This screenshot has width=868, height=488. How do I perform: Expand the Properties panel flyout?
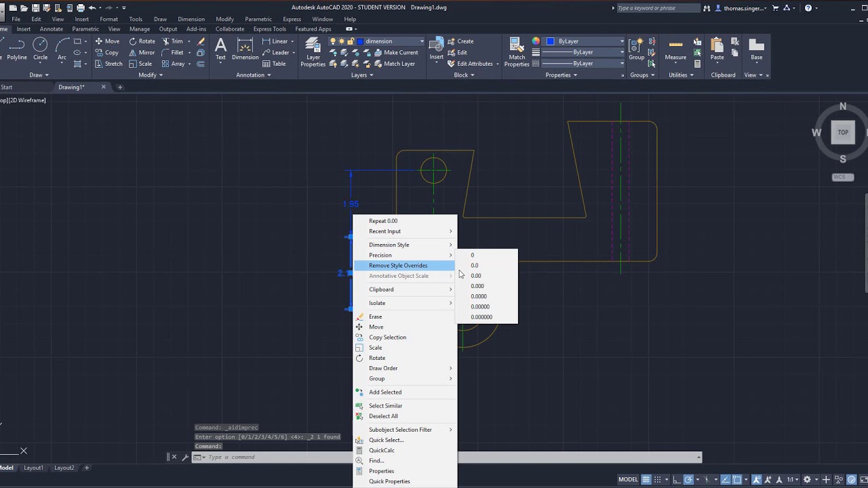561,75
